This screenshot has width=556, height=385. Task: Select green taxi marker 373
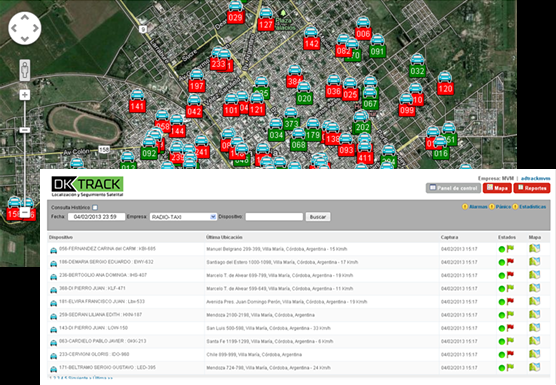click(291, 119)
